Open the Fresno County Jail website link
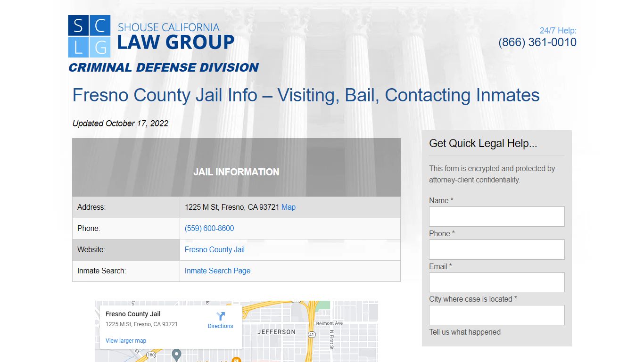This screenshot has width=644, height=362. pyautogui.click(x=215, y=249)
